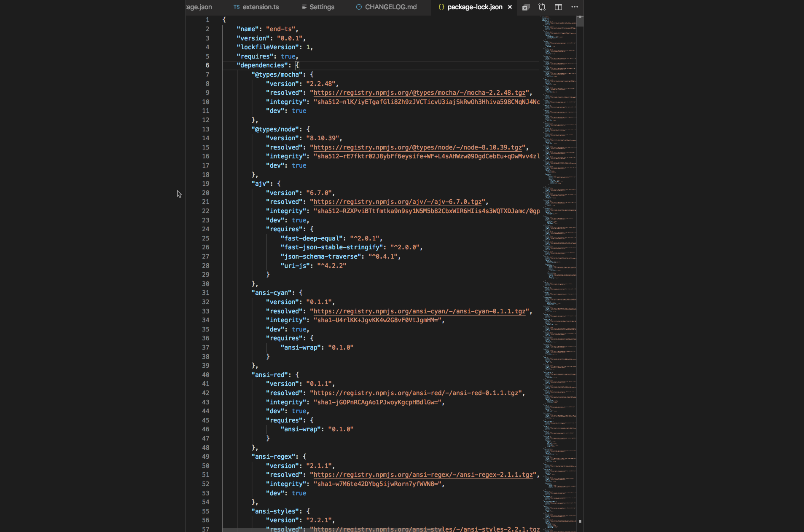
Task: Click the vertical scrollbar thumb
Action: tap(580, 21)
